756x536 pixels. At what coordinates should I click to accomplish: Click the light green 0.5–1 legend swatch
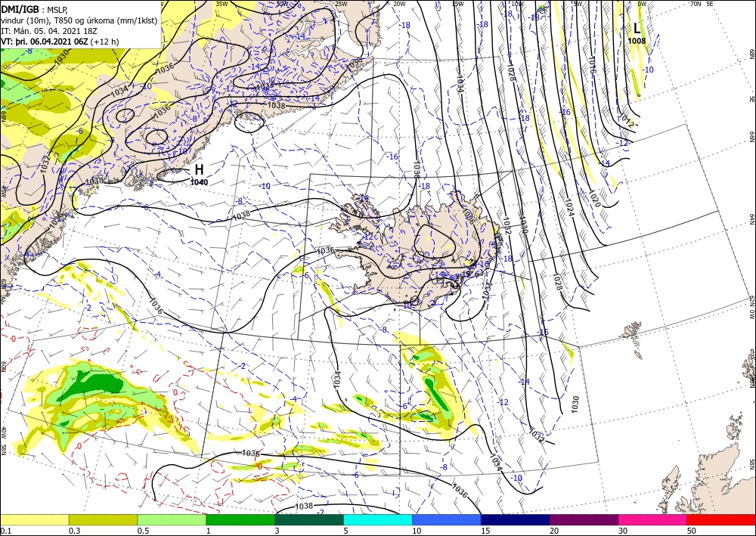[172, 519]
